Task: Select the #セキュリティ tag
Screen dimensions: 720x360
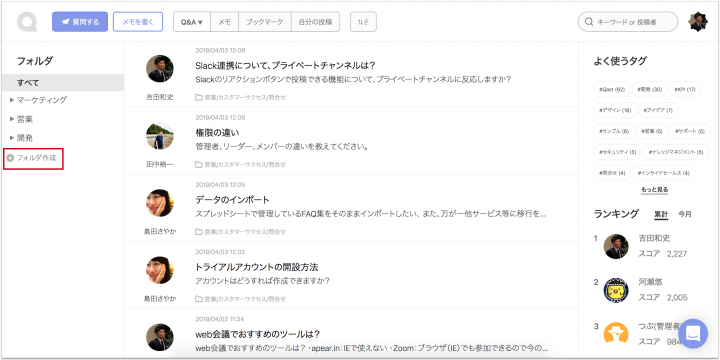Action: tap(617, 152)
